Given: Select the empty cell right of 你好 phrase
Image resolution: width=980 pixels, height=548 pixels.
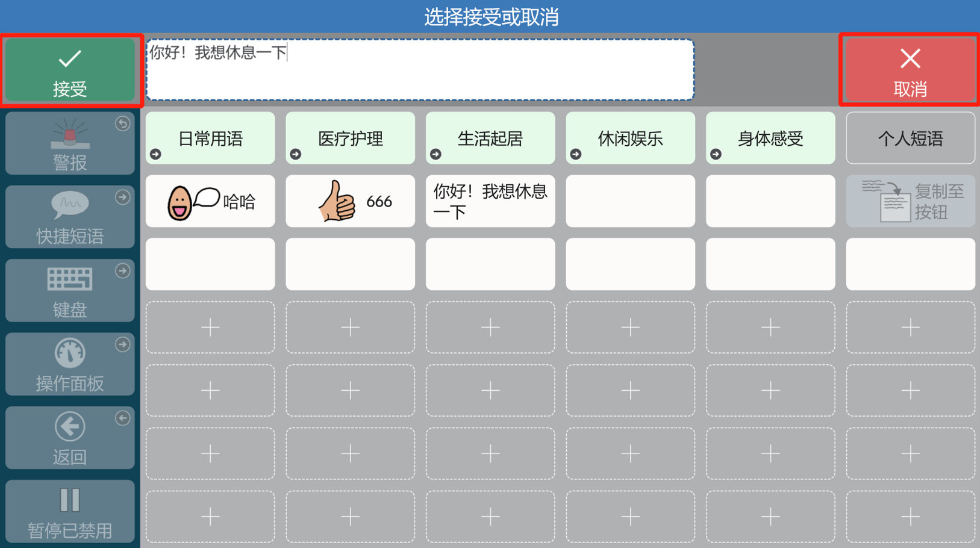Looking at the screenshot, I should pos(630,201).
